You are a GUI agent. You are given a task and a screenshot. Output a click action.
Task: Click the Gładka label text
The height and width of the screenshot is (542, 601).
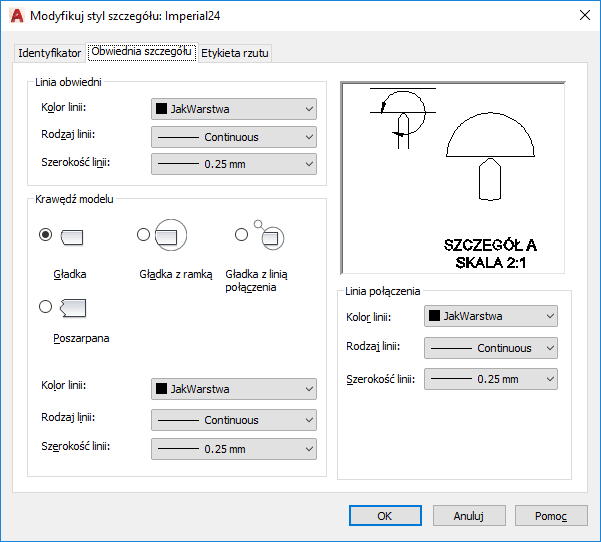point(70,274)
